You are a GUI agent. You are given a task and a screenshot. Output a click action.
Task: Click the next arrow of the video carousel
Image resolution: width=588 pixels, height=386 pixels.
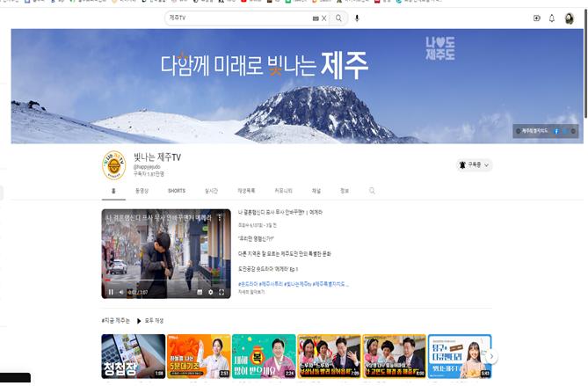pyautogui.click(x=491, y=356)
